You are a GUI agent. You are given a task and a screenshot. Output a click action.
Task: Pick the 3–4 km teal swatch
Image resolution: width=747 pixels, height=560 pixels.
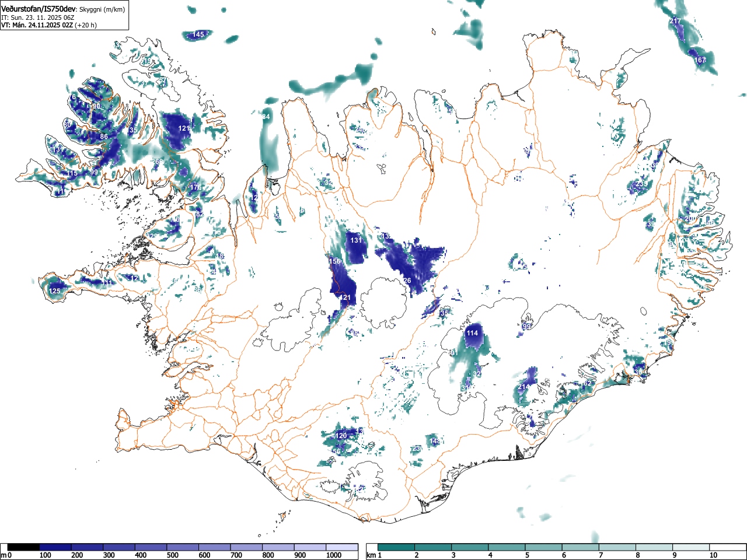tap(470, 547)
